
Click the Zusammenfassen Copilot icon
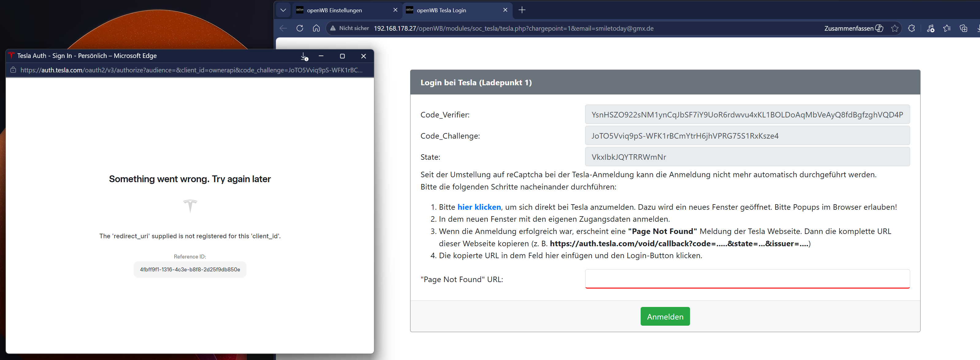pyautogui.click(x=879, y=28)
